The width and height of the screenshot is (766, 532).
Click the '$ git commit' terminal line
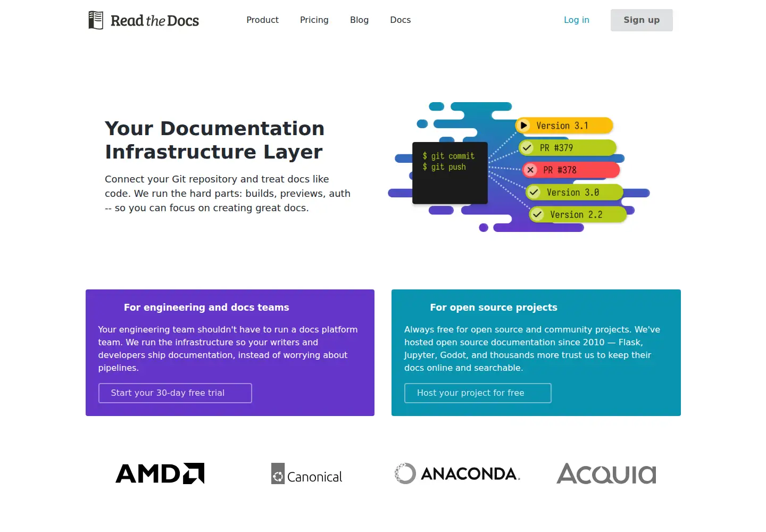click(x=448, y=156)
